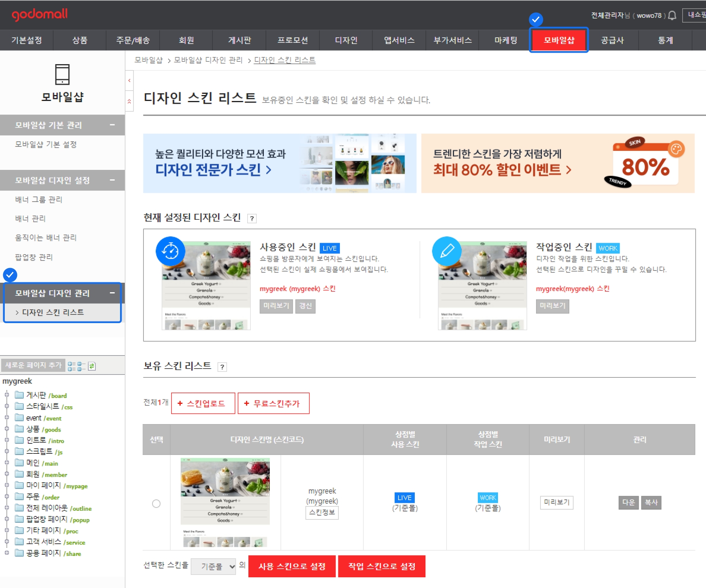
Task: Select the mygreek skin radio button
Action: point(156,504)
